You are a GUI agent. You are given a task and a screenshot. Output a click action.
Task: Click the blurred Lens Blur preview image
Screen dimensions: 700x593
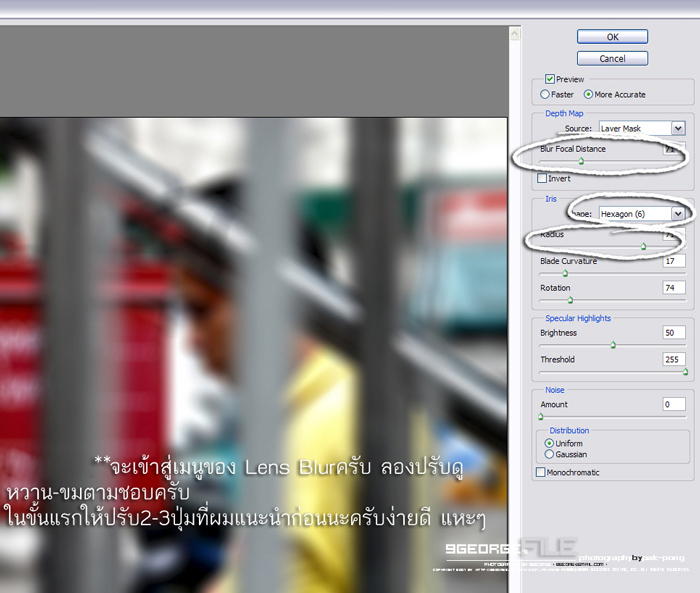tap(254, 355)
